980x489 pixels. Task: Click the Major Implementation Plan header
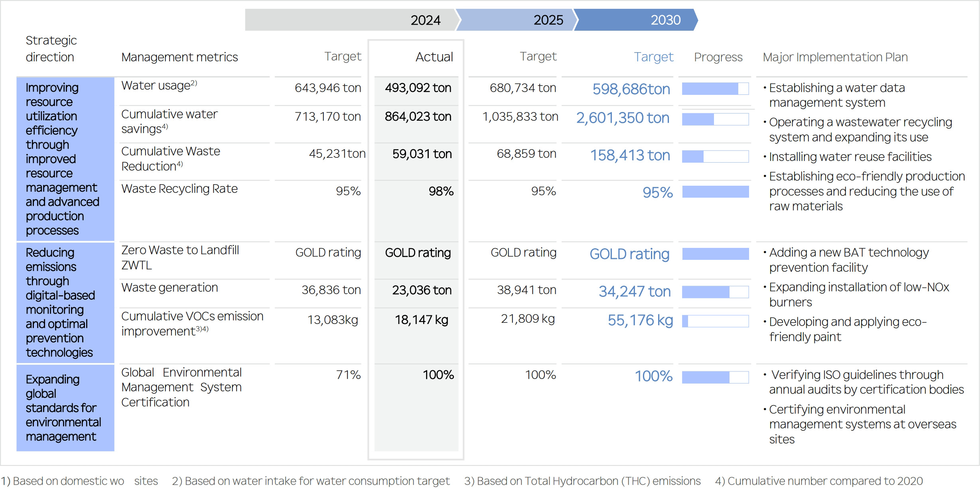(x=835, y=57)
